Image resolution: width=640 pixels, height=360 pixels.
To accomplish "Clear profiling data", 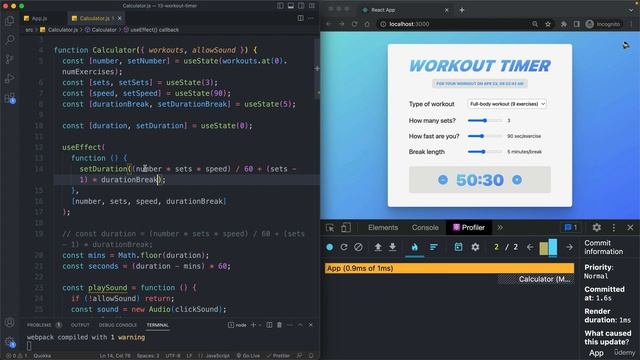I will (x=358, y=247).
